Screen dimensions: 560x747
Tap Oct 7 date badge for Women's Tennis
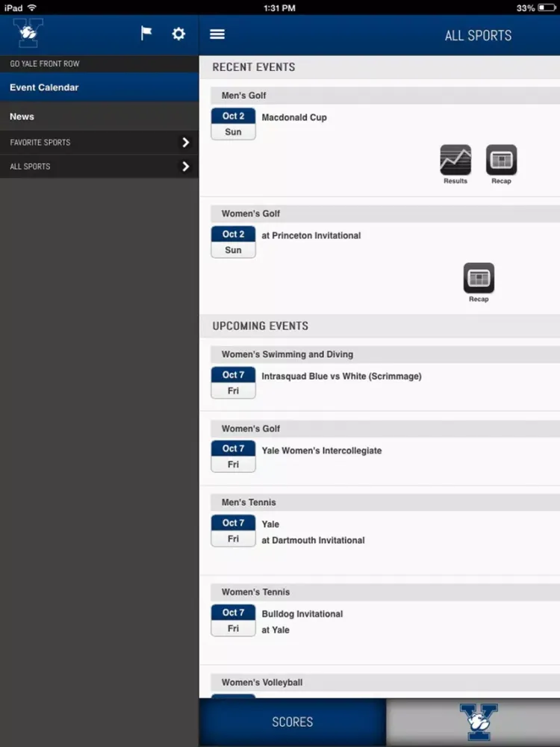233,620
